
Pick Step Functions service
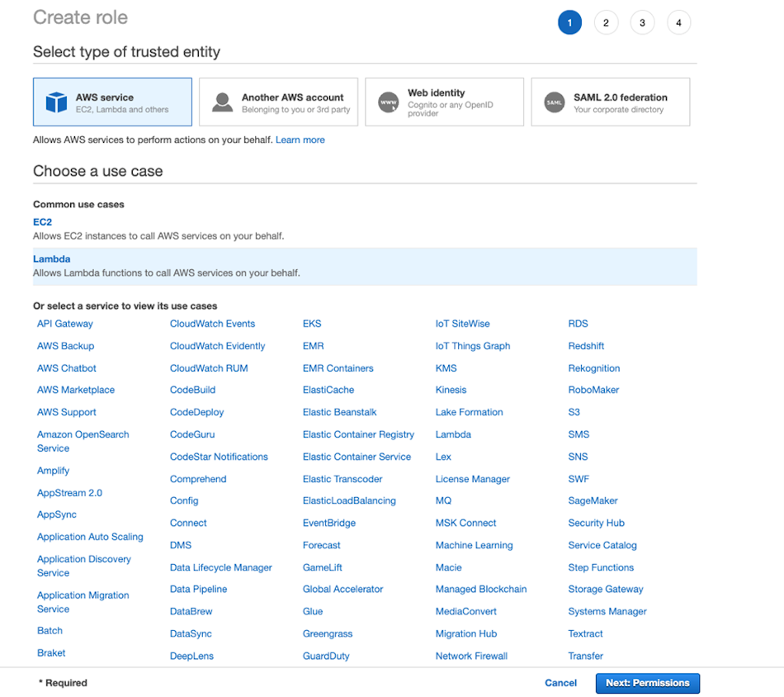(x=601, y=567)
